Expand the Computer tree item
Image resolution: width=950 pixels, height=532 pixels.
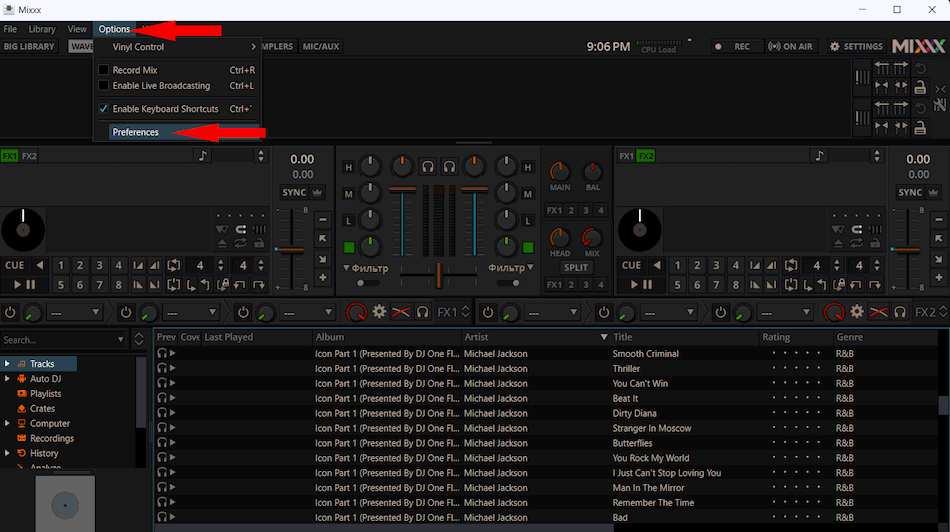pyautogui.click(x=8, y=423)
